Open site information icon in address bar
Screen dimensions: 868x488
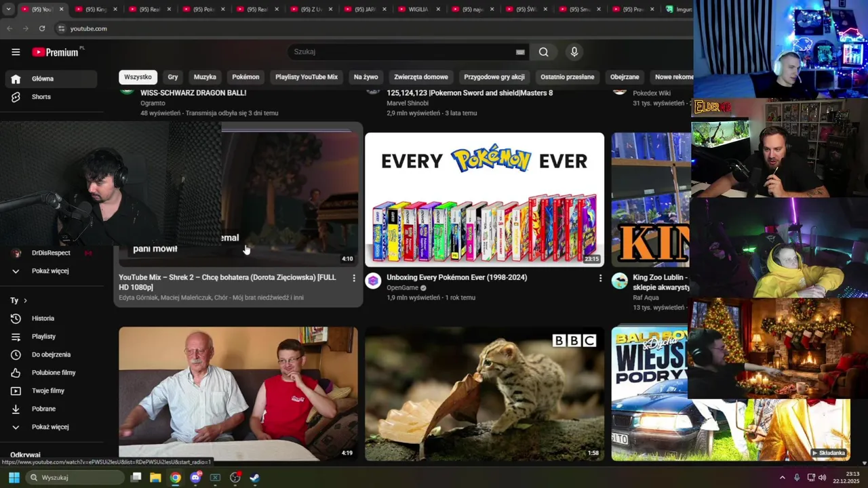click(x=61, y=28)
